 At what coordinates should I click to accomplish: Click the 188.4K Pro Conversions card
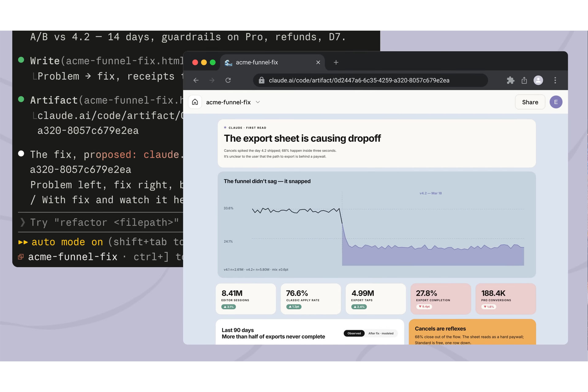(x=506, y=299)
